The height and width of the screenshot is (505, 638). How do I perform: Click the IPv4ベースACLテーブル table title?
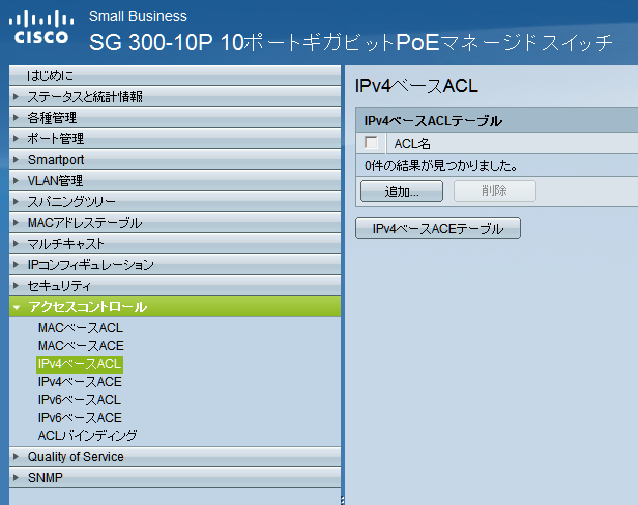click(433, 121)
